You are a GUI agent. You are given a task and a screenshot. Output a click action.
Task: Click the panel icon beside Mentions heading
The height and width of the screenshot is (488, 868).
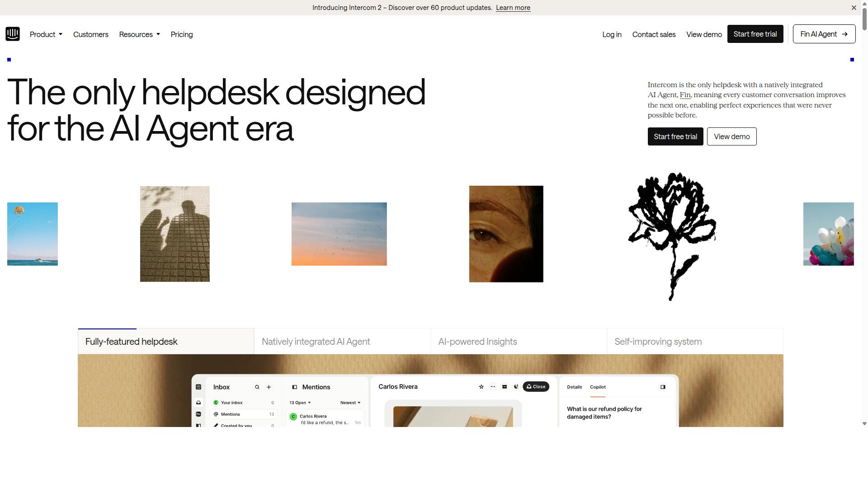[x=294, y=387]
